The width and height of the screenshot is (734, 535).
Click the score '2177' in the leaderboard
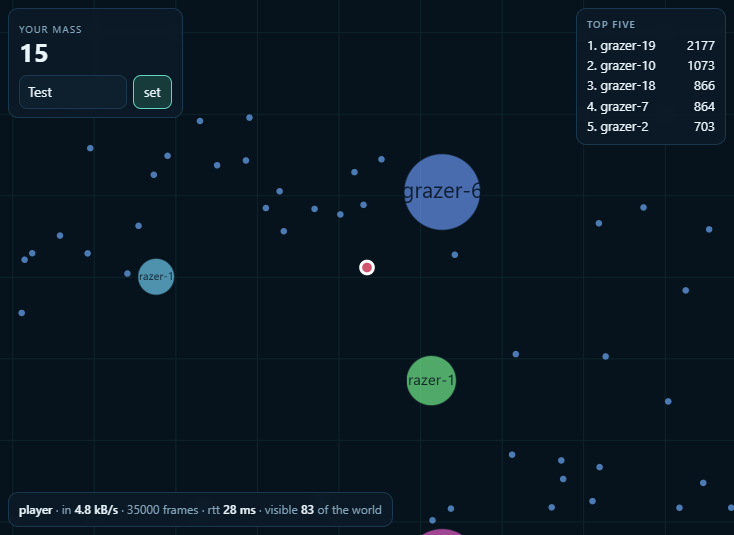(x=700, y=45)
